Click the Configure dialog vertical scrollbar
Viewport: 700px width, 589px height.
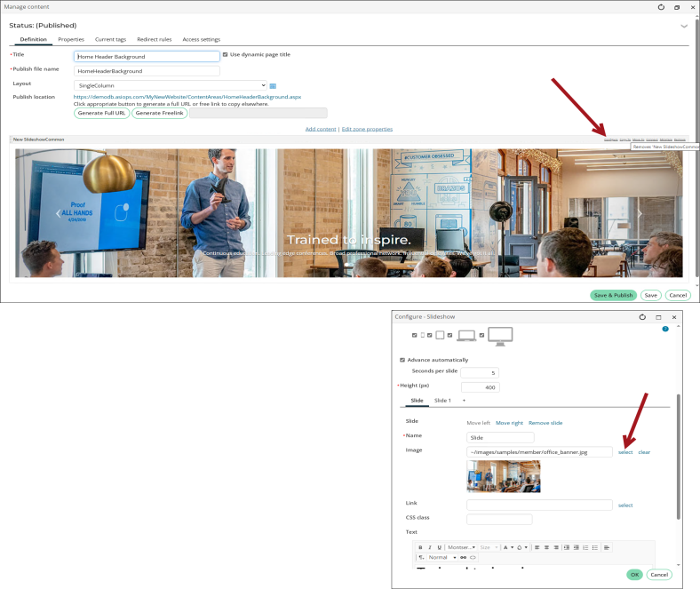[x=679, y=456]
